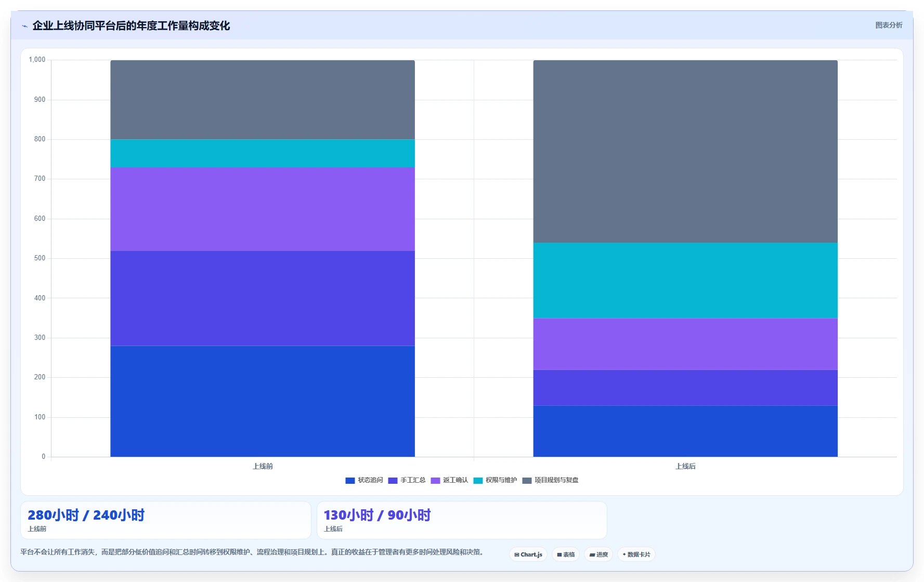Open the 280小时 / 240小时 stat card
Viewport: 924px width, 582px height.
(166, 520)
